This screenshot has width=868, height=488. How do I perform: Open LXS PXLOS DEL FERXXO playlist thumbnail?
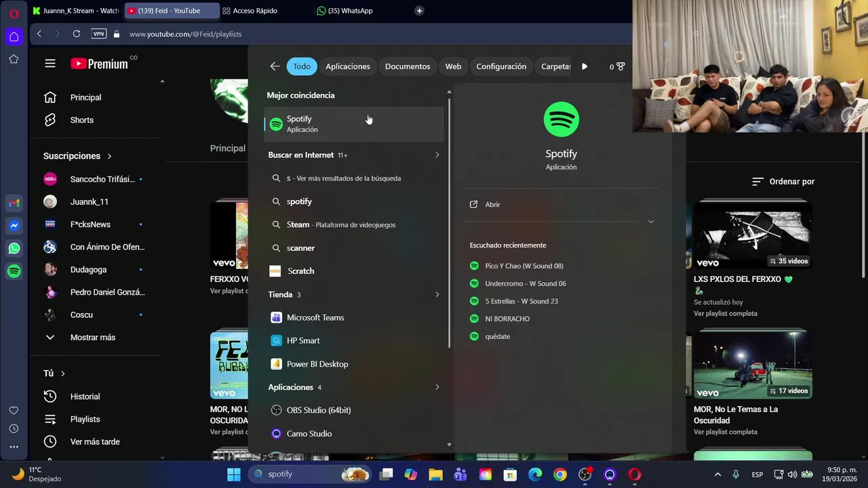coord(753,235)
